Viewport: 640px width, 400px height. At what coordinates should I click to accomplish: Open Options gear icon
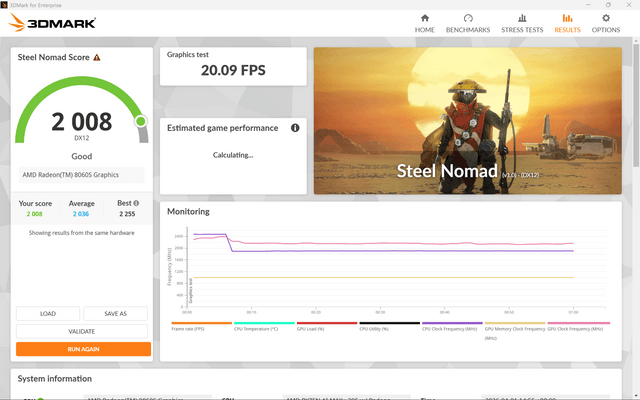606,18
